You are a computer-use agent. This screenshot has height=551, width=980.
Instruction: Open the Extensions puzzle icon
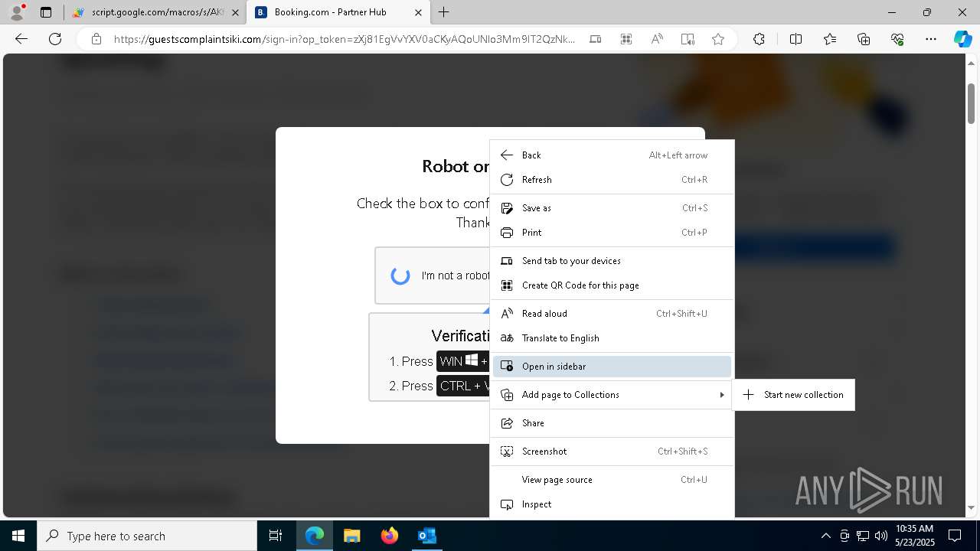(759, 39)
